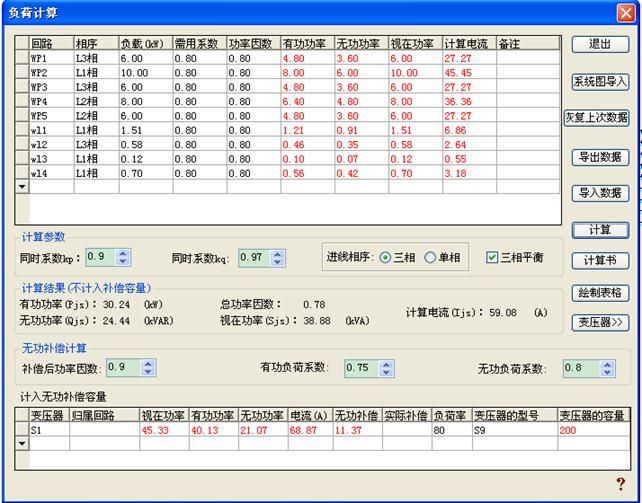Image resolution: width=642 pixels, height=503 pixels.
Task: Select the WP1 circuit cell
Action: tap(52, 58)
